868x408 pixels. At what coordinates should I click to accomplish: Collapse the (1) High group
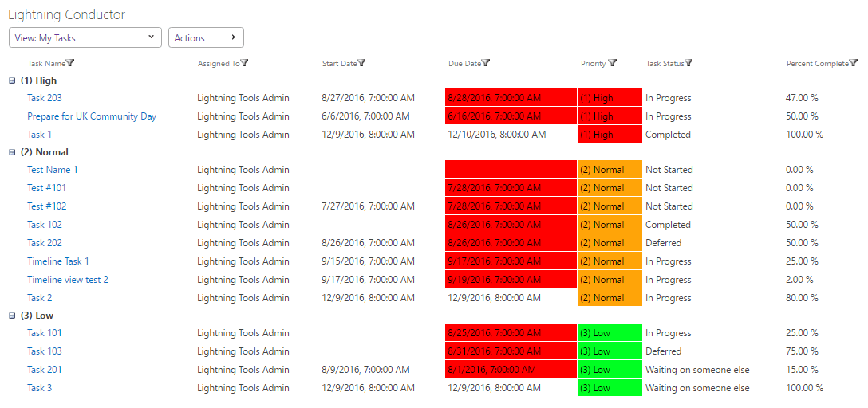12,80
